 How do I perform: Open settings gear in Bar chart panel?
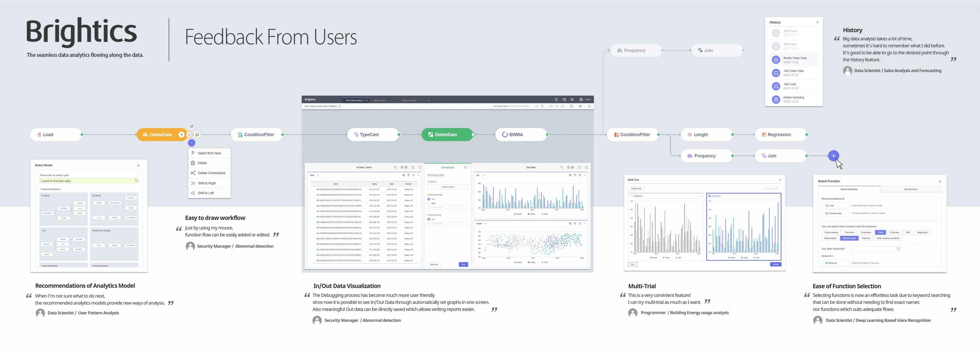[x=570, y=175]
